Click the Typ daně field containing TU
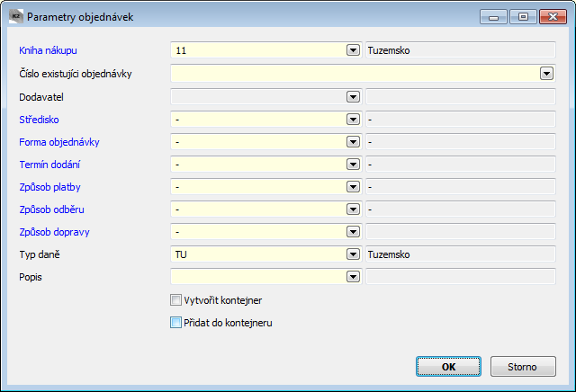Viewport: 576px width, 392px height. coord(258,254)
